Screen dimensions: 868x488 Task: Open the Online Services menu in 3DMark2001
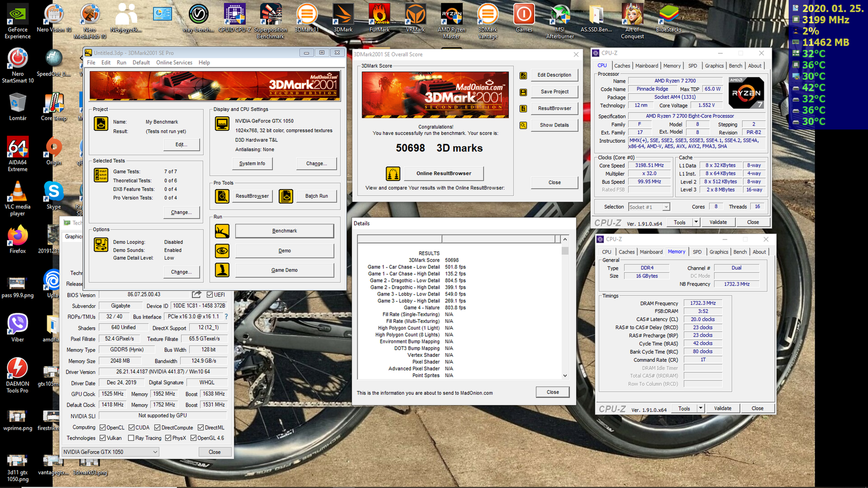click(x=174, y=63)
